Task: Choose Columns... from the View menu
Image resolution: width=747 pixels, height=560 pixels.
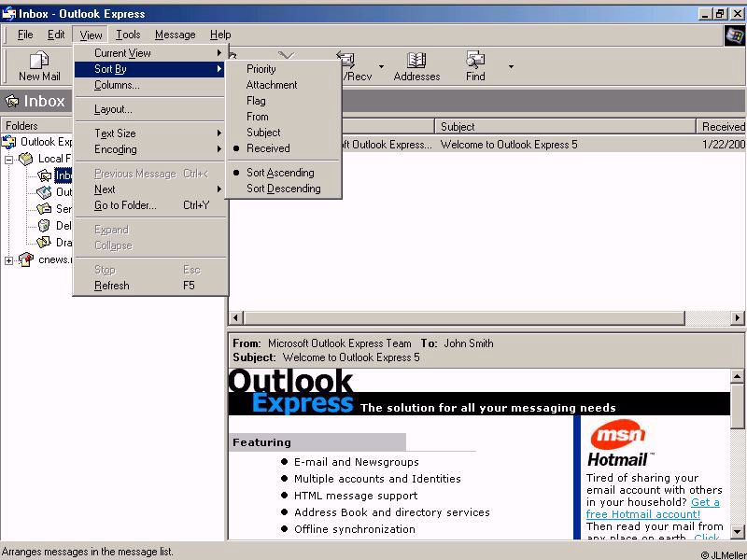Action: tap(117, 85)
